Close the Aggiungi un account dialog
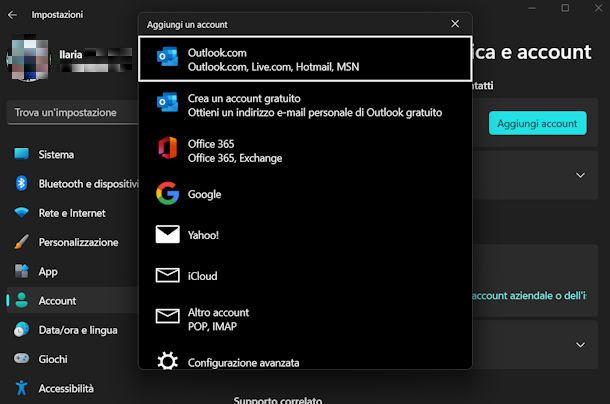The height and width of the screenshot is (404, 610). (455, 24)
